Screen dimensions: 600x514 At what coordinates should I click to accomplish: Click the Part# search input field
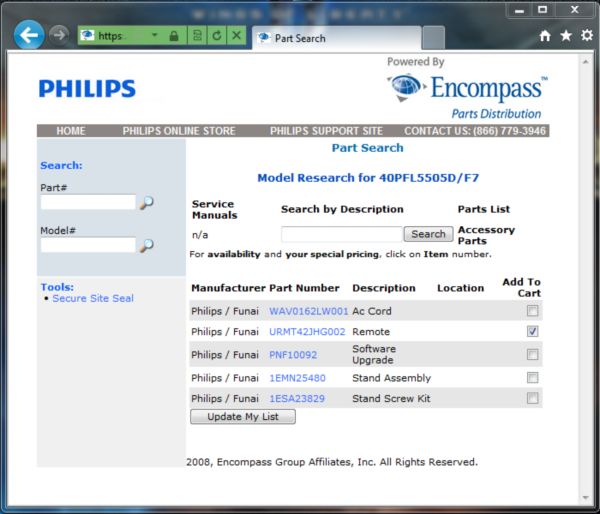[88, 202]
